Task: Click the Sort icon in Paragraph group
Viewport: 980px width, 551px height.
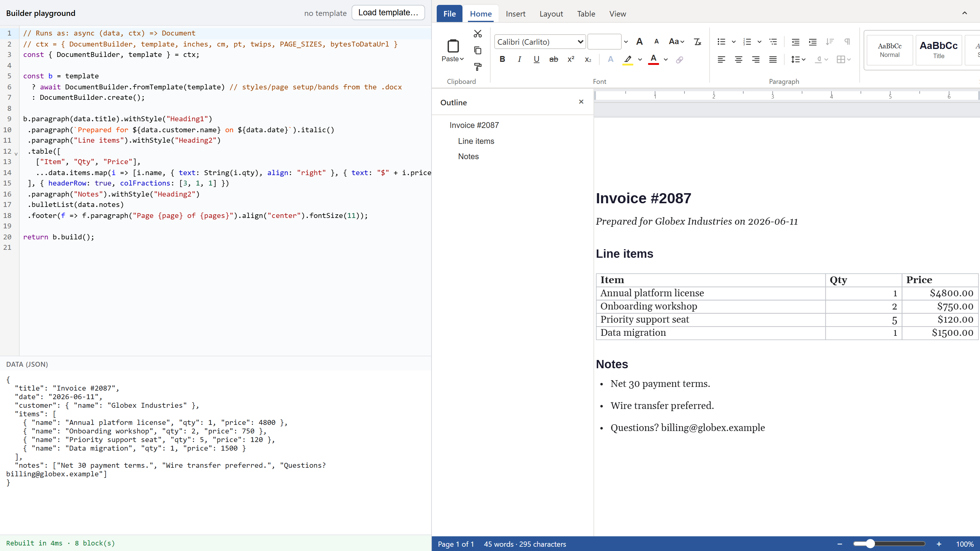Action: pos(830,41)
